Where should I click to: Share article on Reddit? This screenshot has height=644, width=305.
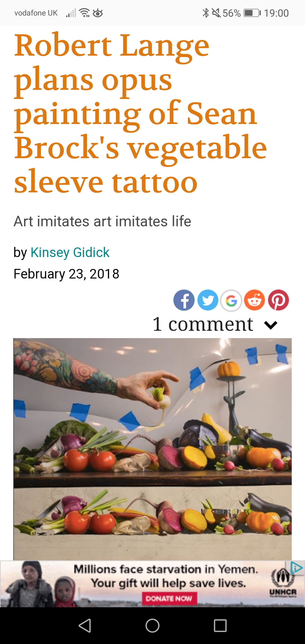coord(254,300)
